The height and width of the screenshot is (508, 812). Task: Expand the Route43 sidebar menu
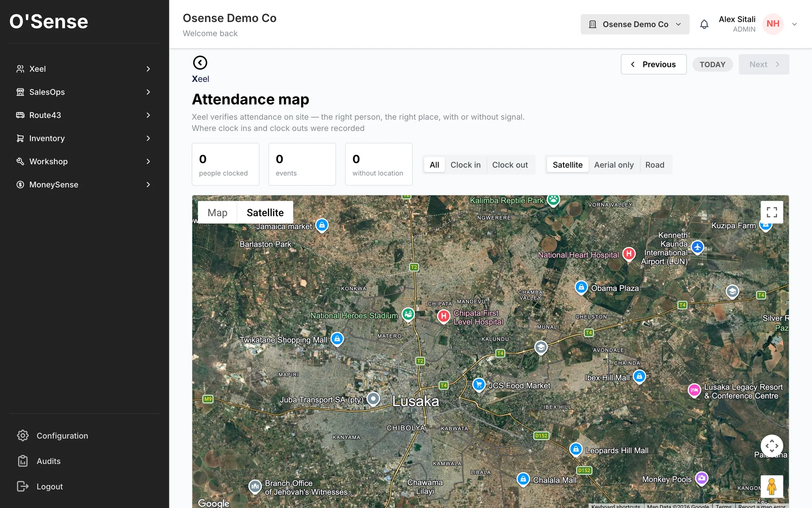[84, 115]
